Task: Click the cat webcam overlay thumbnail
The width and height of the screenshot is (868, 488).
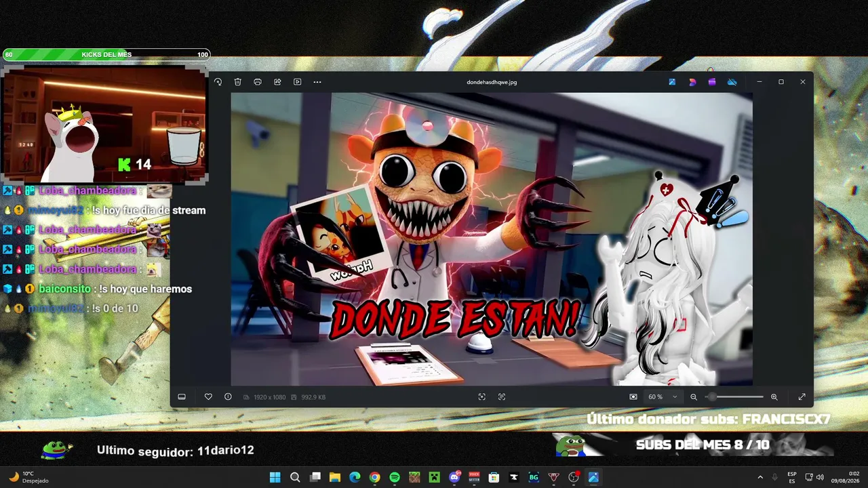Action: [x=104, y=123]
